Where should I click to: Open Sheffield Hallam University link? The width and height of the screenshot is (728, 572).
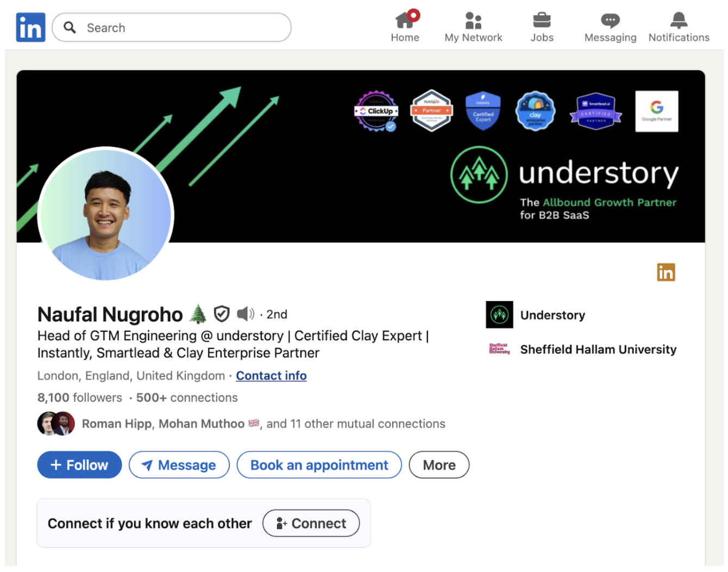[598, 349]
